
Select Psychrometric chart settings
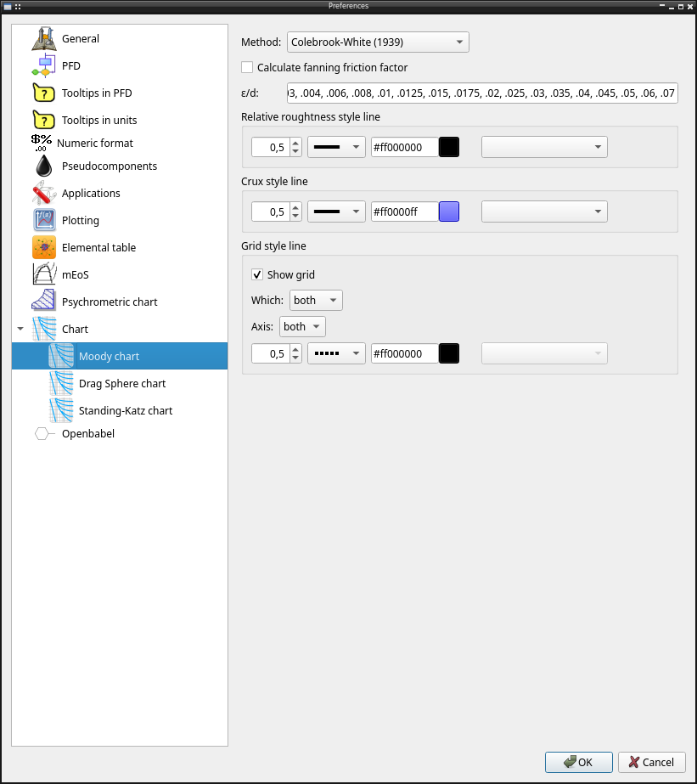pos(110,302)
